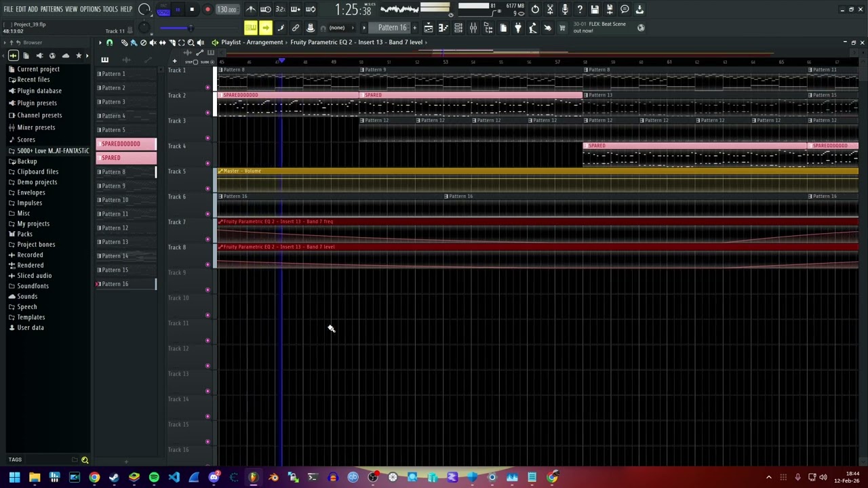868x488 pixels.
Task: Select the draw pencil tool in Playlist
Action: click(x=124, y=43)
